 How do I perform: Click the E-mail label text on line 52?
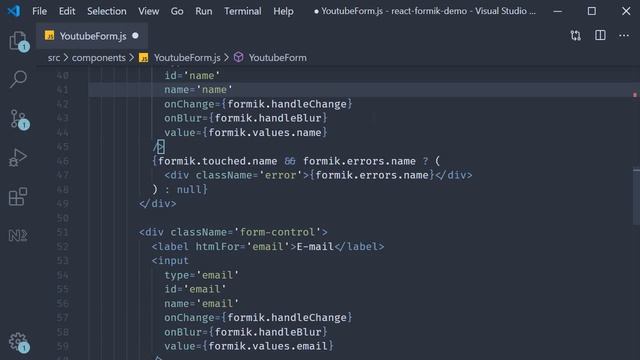315,247
